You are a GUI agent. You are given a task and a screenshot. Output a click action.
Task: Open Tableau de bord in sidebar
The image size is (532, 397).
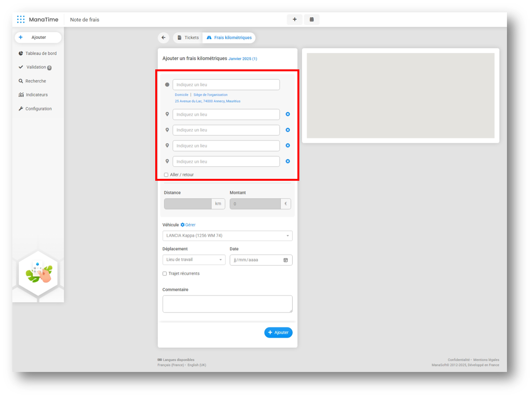tap(38, 53)
